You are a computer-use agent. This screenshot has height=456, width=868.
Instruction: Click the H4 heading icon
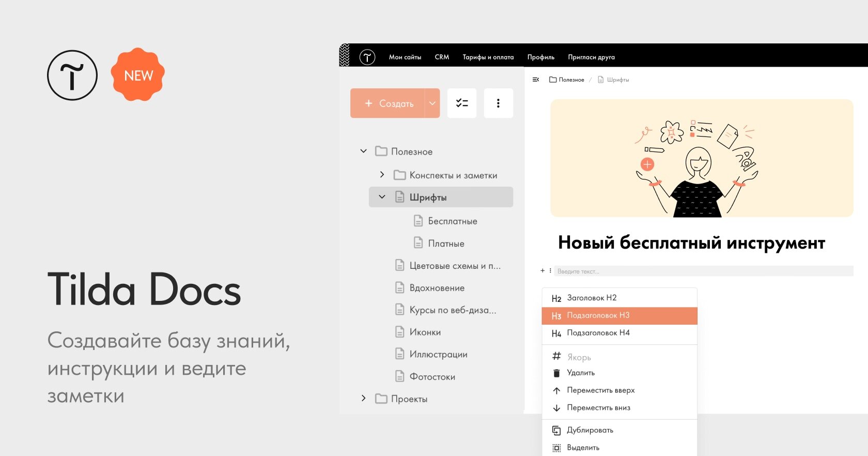pos(556,334)
